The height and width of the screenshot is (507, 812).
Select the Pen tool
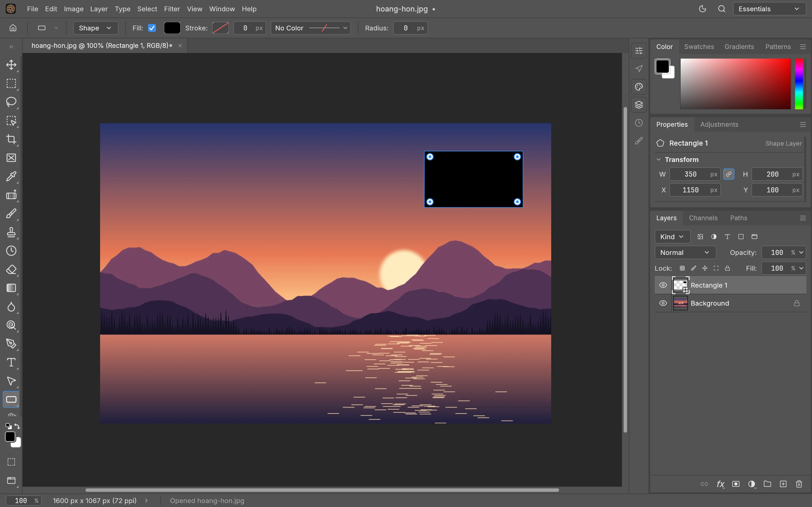click(11, 344)
